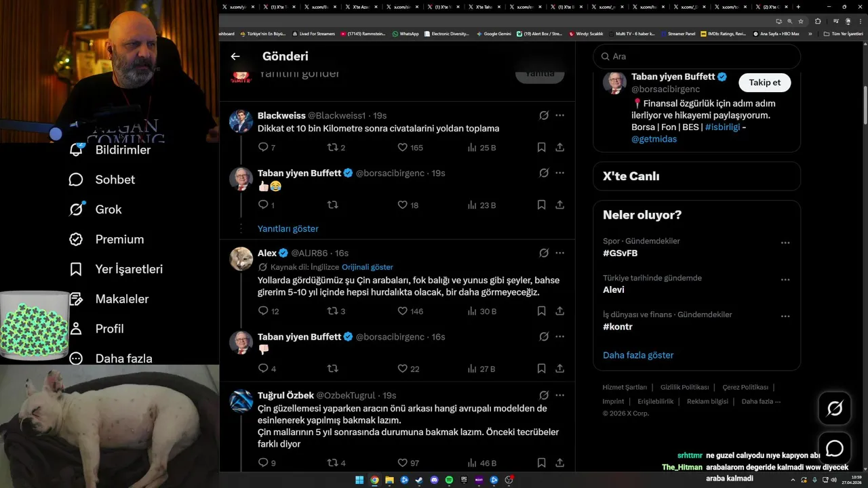Screen dimensions: 868x488
Task: Open more options for #GSvFB trend
Action: [785, 243]
